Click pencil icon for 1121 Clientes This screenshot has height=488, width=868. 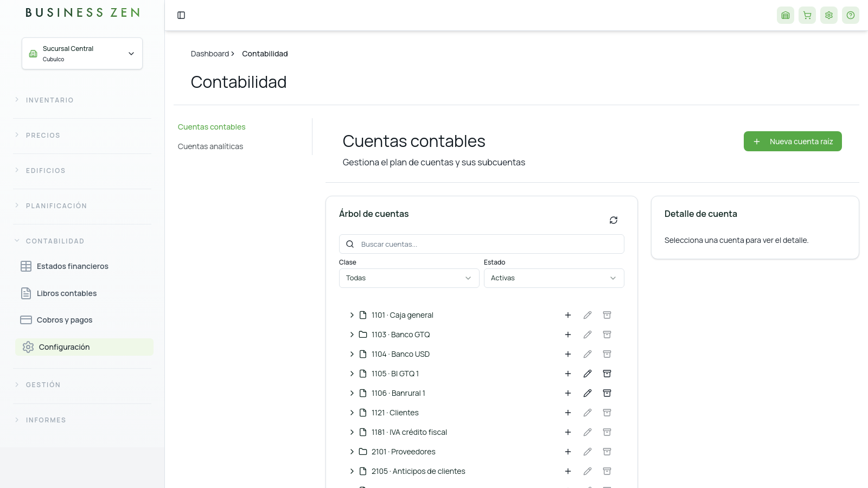tap(588, 413)
